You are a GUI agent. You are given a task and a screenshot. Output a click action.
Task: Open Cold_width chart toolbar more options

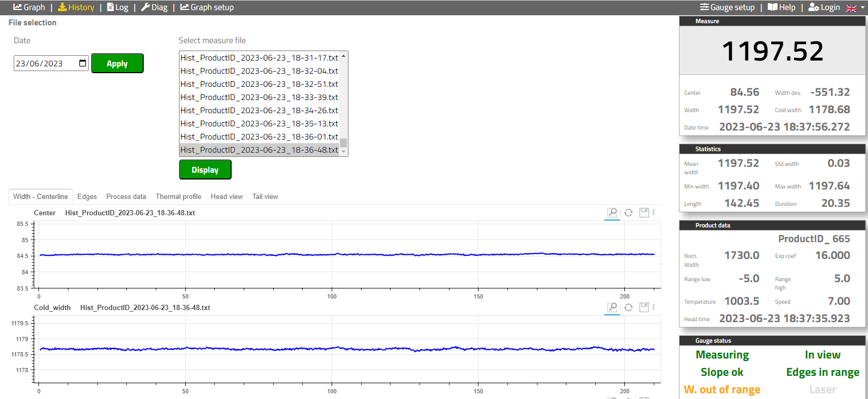pyautogui.click(x=654, y=307)
